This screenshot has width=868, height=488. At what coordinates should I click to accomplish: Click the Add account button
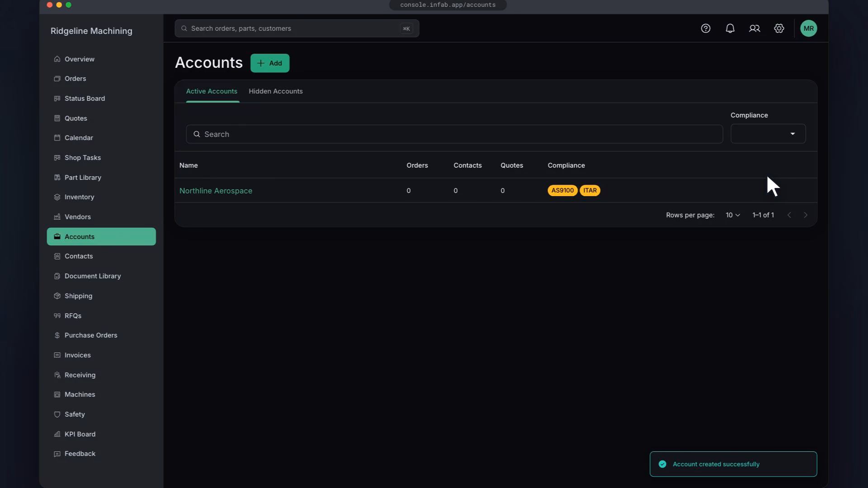coord(270,63)
